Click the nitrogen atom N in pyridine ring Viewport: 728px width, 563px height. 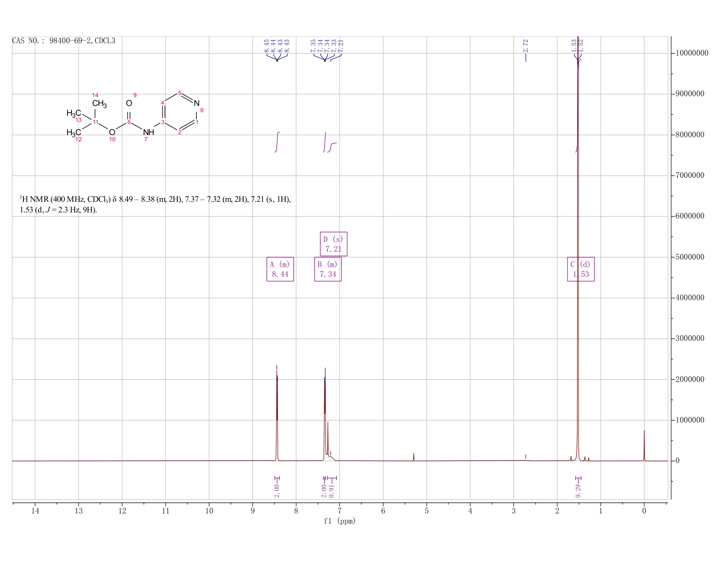[197, 103]
